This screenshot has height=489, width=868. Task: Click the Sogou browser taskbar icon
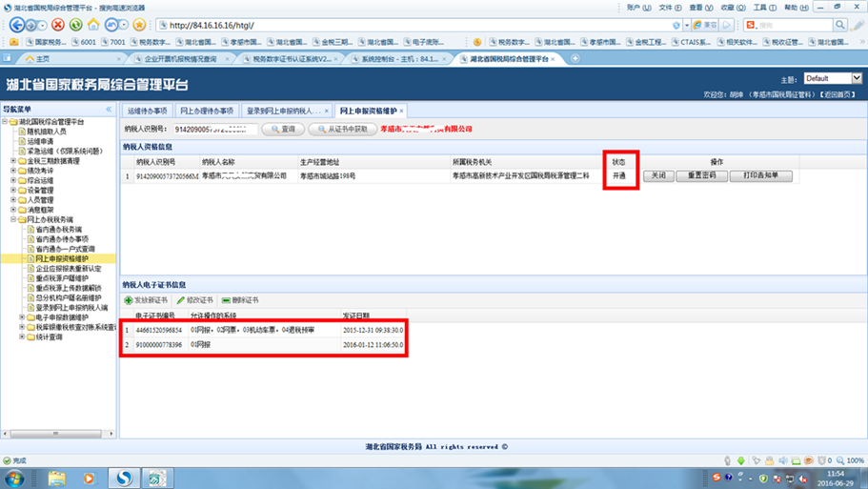[124, 478]
